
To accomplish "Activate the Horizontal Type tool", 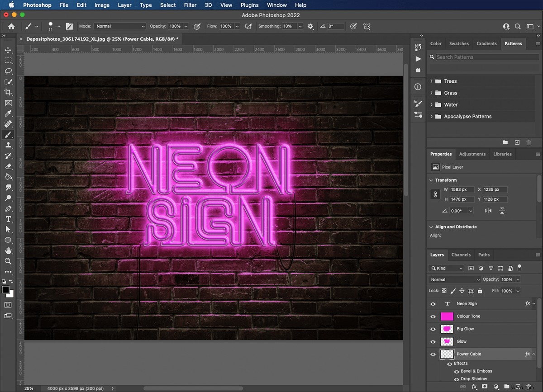I will [8, 219].
